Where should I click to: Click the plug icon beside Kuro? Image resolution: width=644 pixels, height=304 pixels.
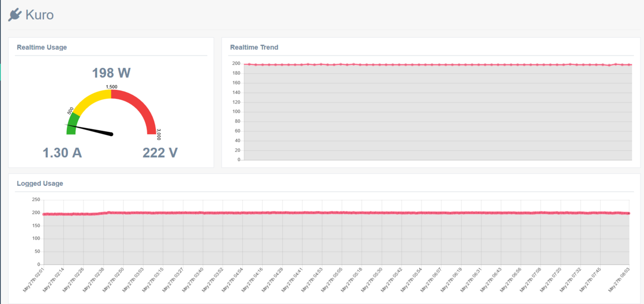point(15,15)
